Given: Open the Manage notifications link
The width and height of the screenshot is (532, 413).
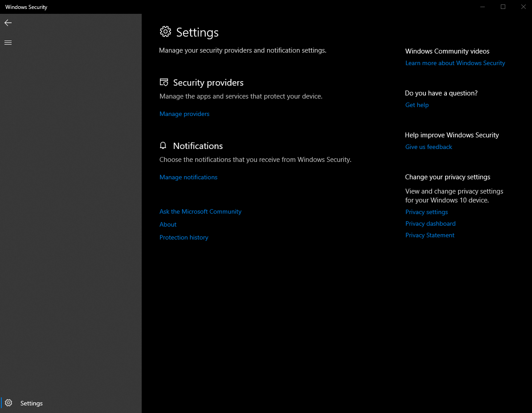Looking at the screenshot, I should 188,177.
